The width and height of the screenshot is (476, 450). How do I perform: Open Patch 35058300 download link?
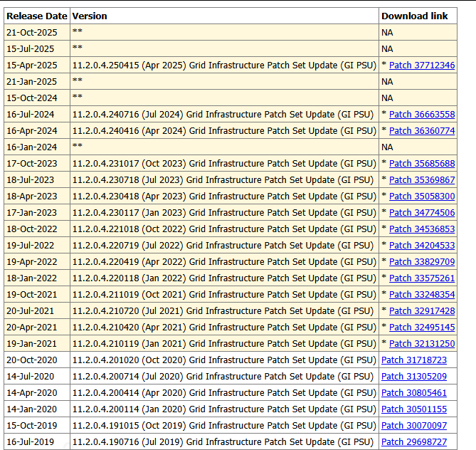tap(422, 197)
